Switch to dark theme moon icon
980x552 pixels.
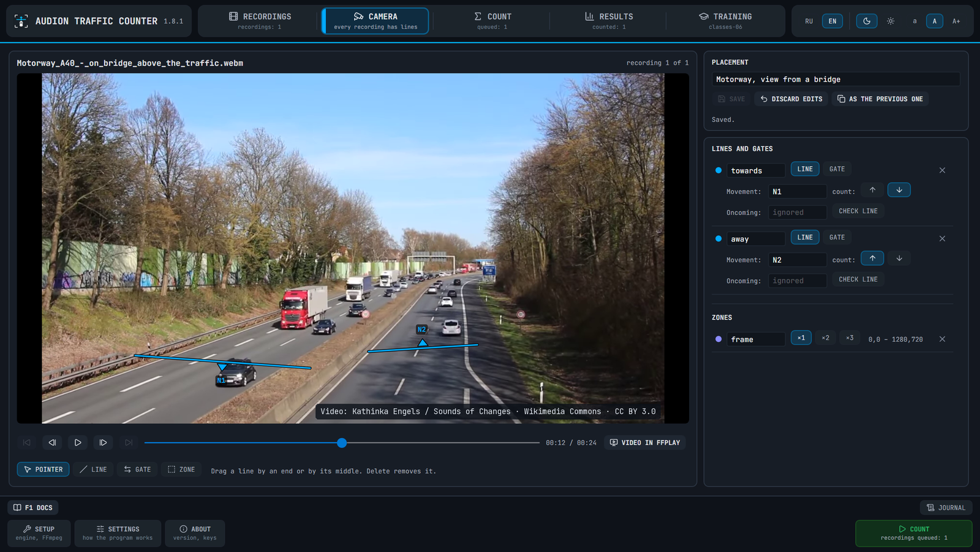coord(867,21)
